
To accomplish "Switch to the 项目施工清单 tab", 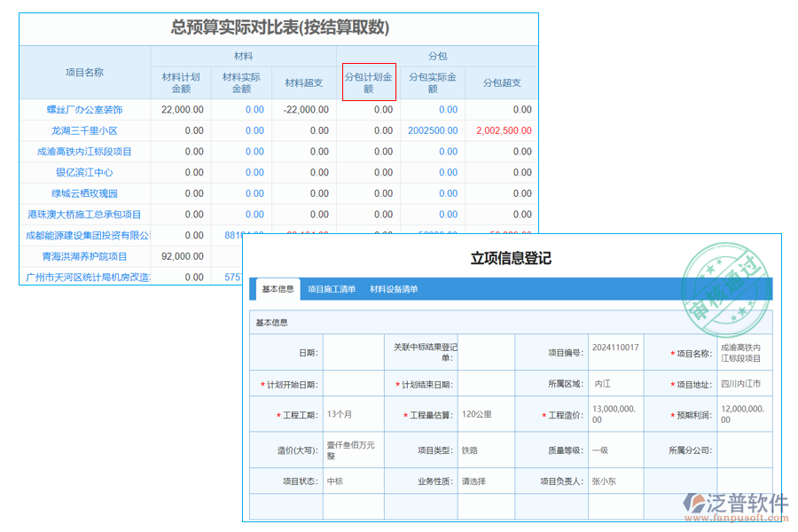I will click(332, 289).
